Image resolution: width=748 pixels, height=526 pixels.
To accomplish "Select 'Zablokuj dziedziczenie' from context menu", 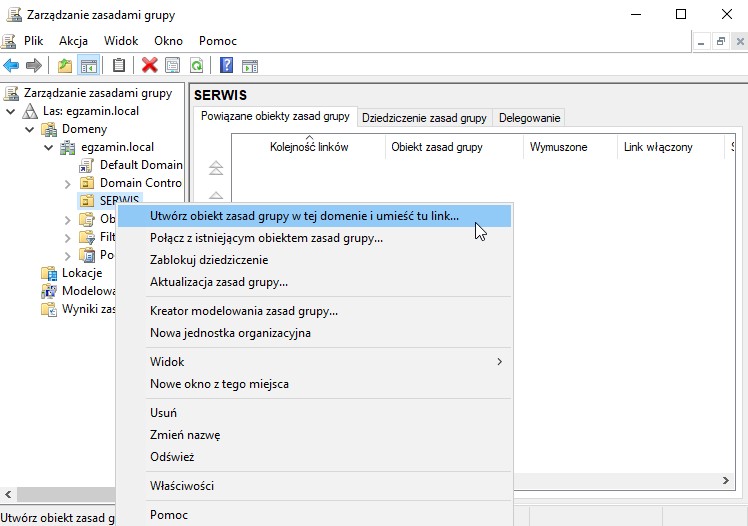I will [x=208, y=260].
